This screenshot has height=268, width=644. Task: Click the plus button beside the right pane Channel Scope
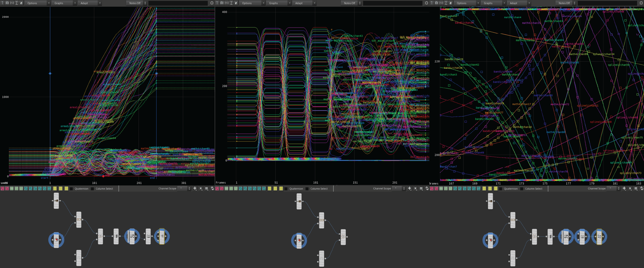point(624,189)
